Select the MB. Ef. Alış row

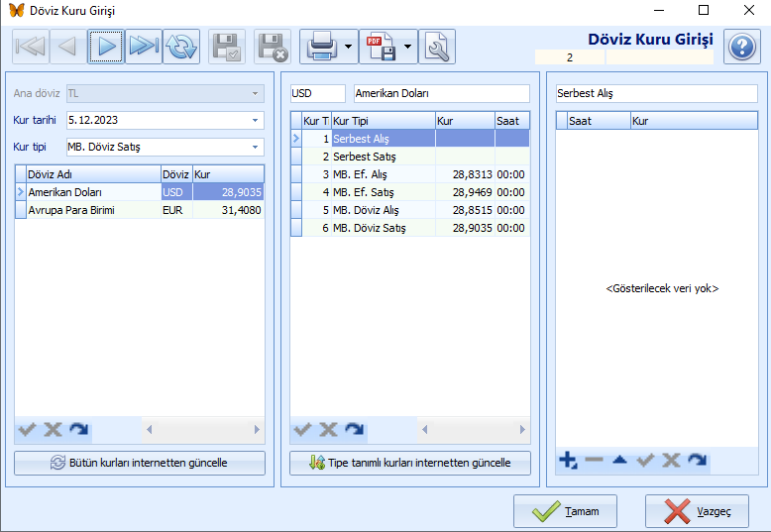(x=410, y=174)
